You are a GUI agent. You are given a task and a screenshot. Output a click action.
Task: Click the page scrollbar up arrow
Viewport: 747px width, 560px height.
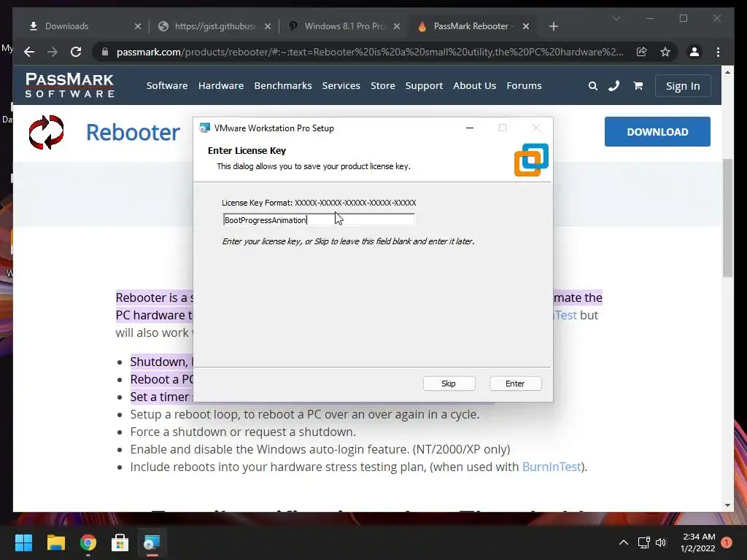[x=727, y=72]
